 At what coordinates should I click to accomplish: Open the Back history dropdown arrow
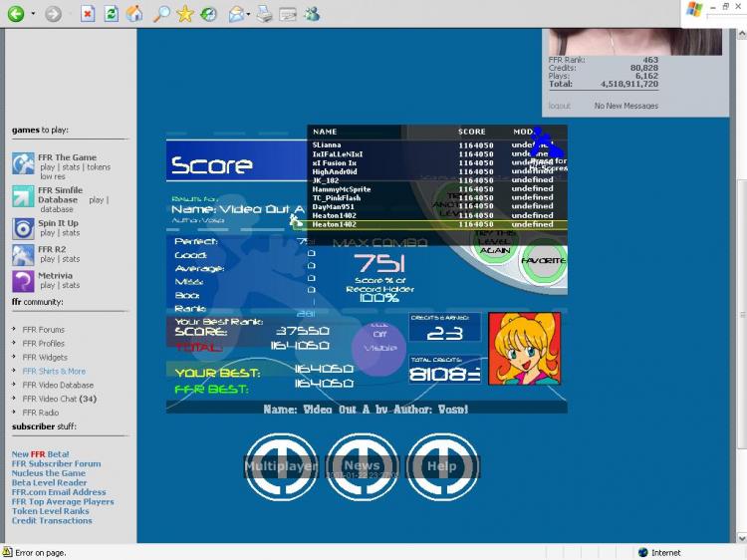tap(33, 13)
